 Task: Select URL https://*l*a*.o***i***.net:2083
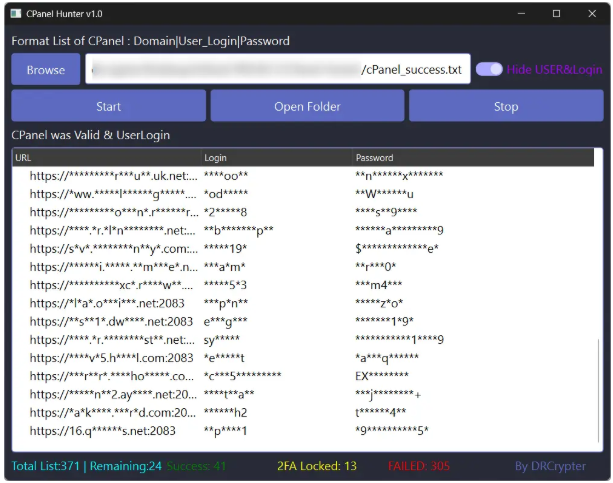coord(107,303)
